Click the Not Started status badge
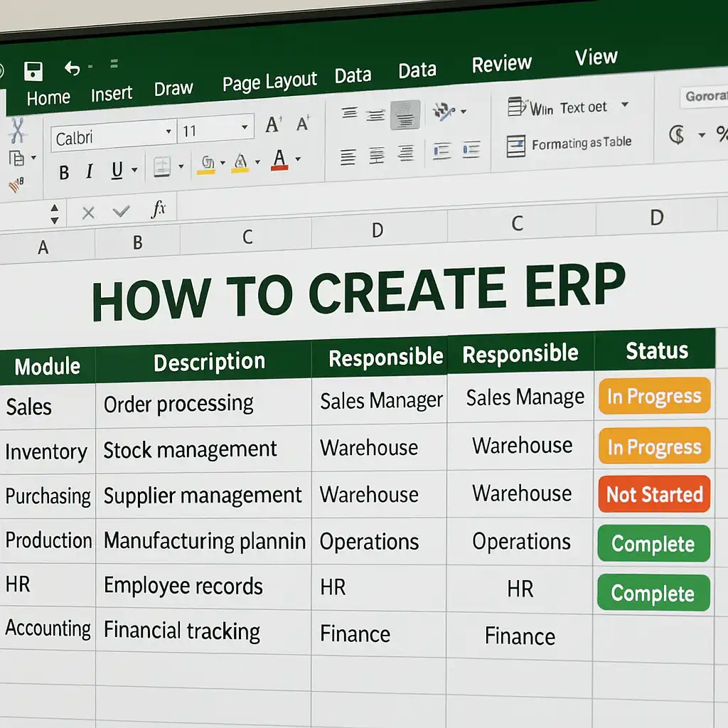 [654, 494]
